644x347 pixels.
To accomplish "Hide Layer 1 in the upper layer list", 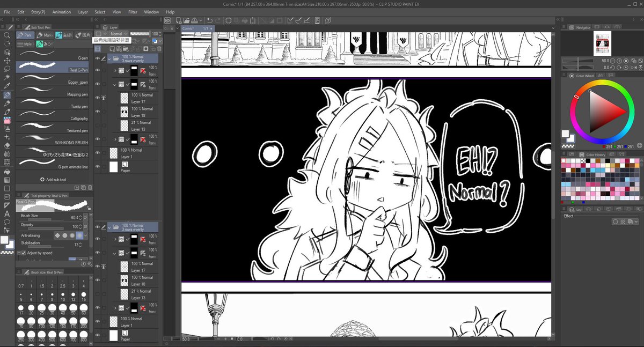I will pyautogui.click(x=98, y=153).
